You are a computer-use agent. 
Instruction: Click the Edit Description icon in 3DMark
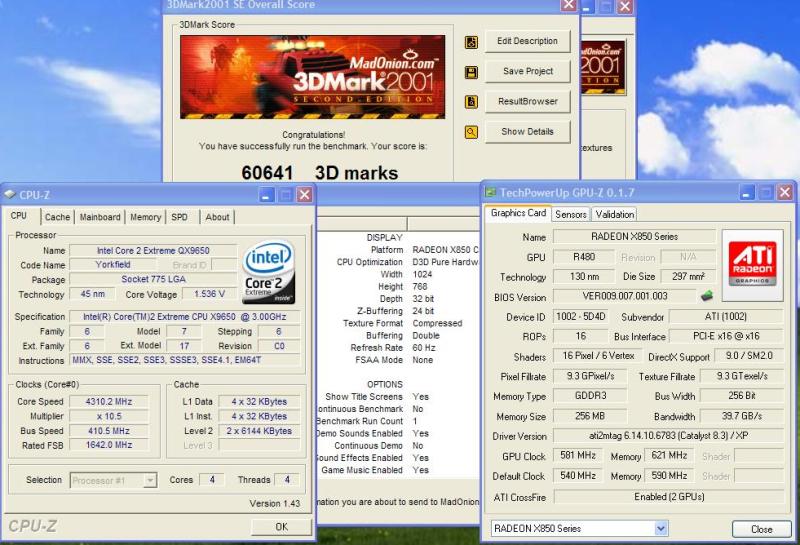coord(471,42)
